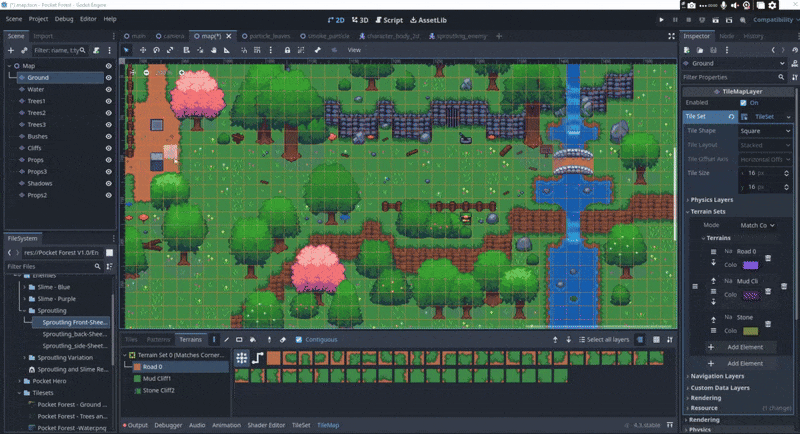800x434 pixels.
Task: Open the Debug menu
Action: pos(64,19)
